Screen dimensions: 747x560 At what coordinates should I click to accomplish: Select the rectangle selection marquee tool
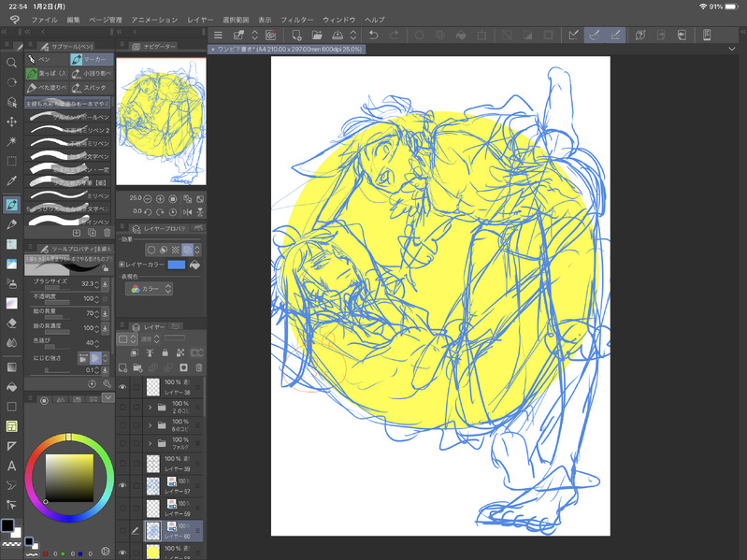pos(11,161)
